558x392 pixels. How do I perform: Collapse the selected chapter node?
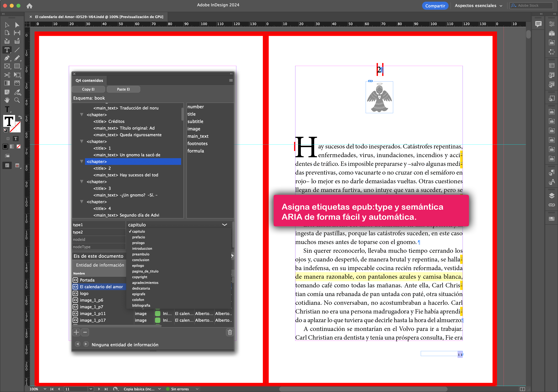[x=82, y=161]
